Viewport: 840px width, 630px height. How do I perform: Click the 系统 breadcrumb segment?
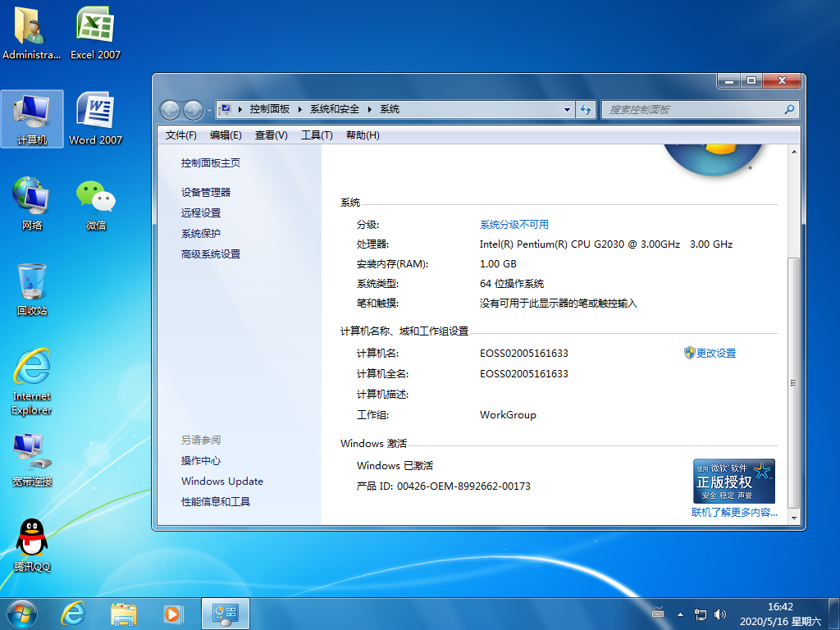click(390, 109)
